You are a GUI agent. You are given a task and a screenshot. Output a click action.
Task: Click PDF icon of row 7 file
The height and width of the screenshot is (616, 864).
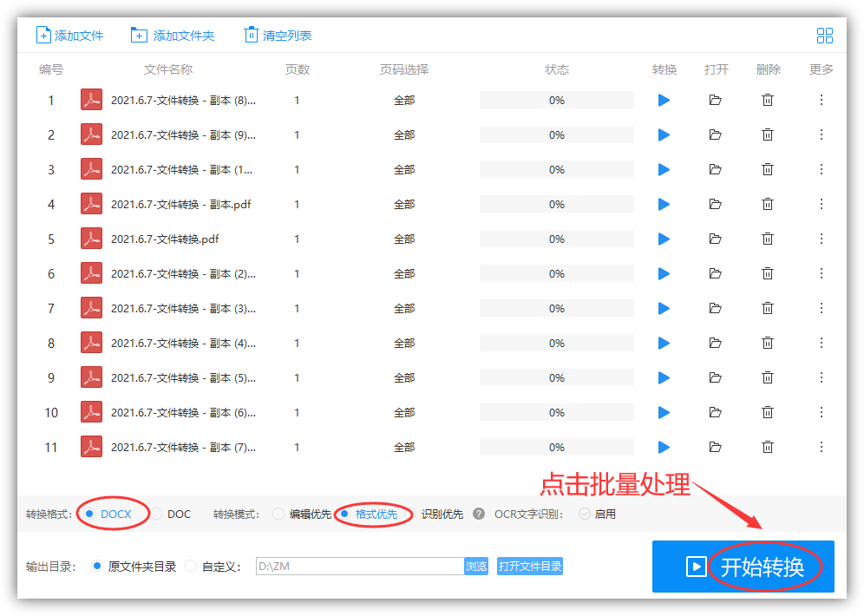tap(91, 309)
